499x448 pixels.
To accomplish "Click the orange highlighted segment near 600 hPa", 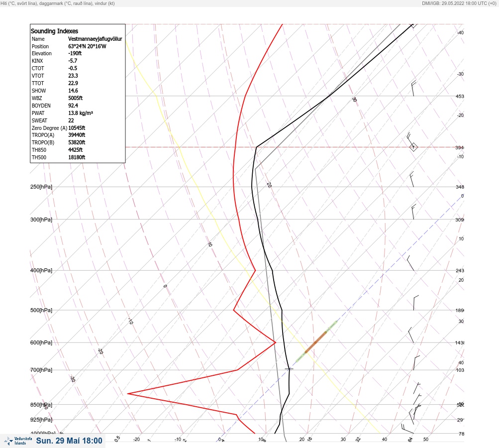I will click(x=316, y=342).
